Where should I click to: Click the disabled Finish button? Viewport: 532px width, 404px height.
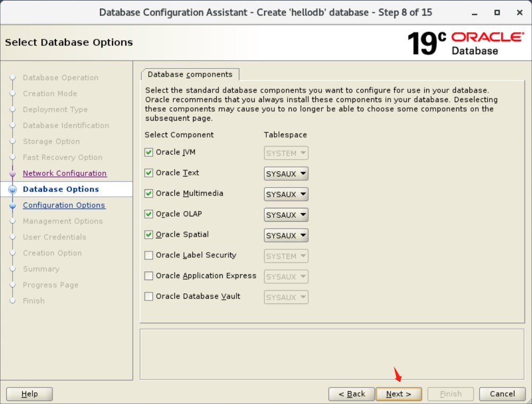(451, 394)
